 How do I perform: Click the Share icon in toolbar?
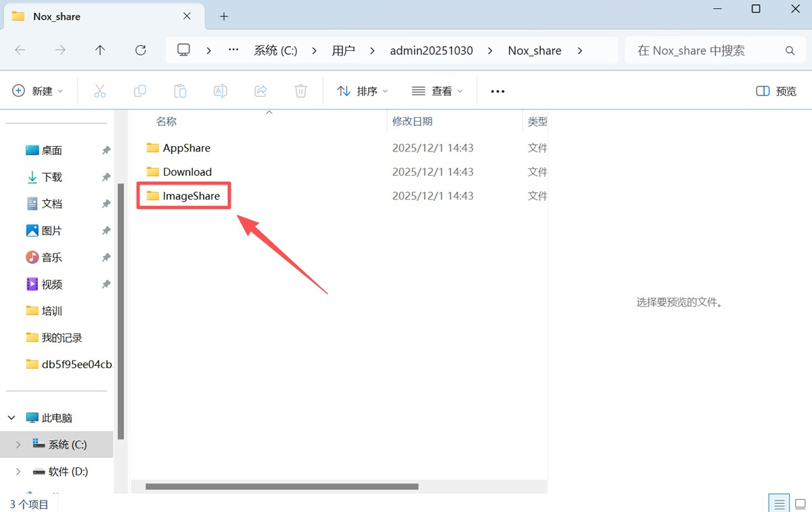click(x=261, y=91)
